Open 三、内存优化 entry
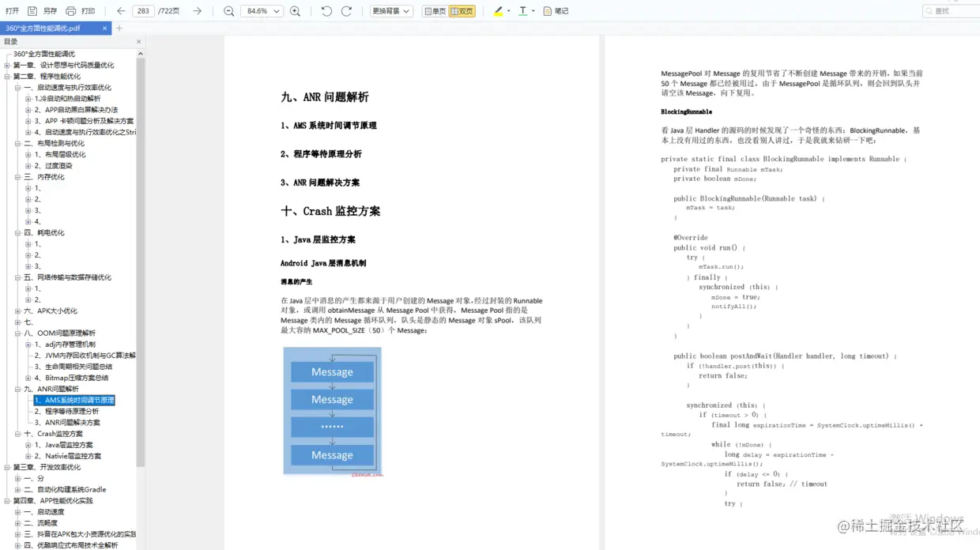The width and height of the screenshot is (980, 550). pyautogui.click(x=44, y=177)
